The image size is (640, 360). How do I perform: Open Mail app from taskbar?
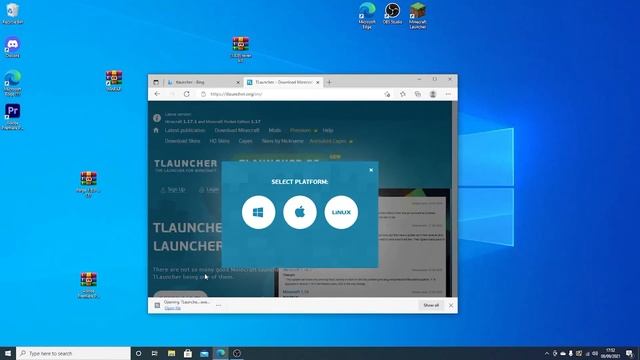[204, 353]
